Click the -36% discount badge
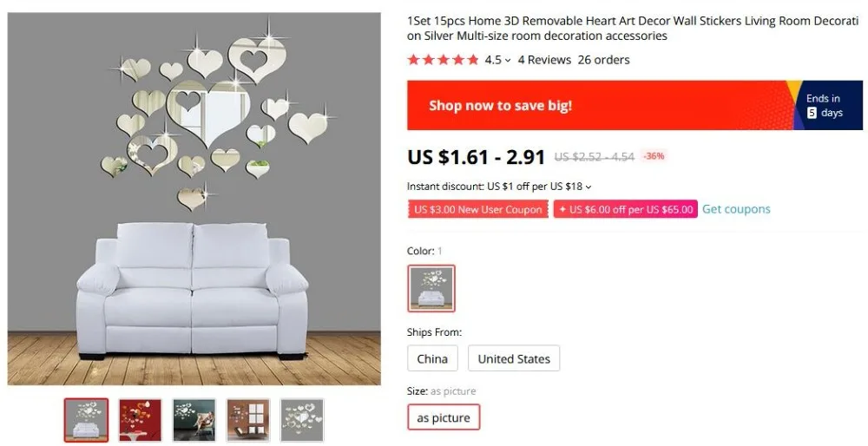The height and width of the screenshot is (446, 868). point(654,156)
